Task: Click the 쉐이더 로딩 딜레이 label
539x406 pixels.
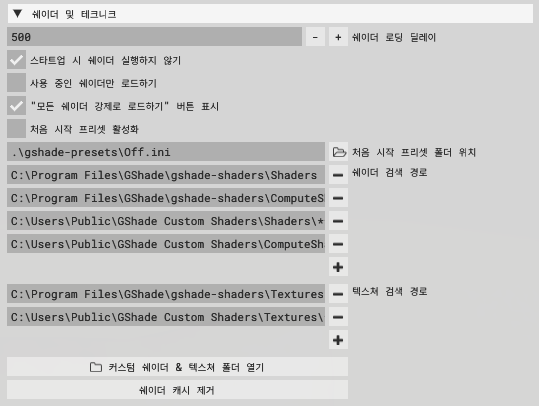Action: coord(394,37)
